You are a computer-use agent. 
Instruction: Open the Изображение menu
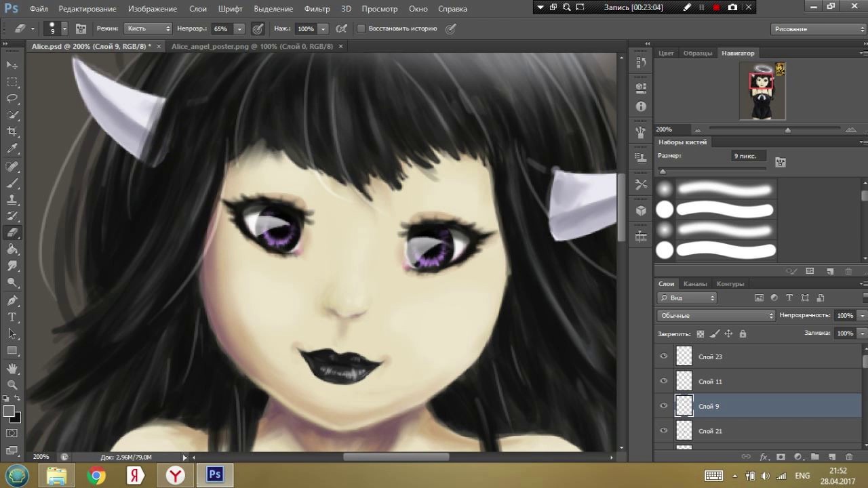click(153, 9)
